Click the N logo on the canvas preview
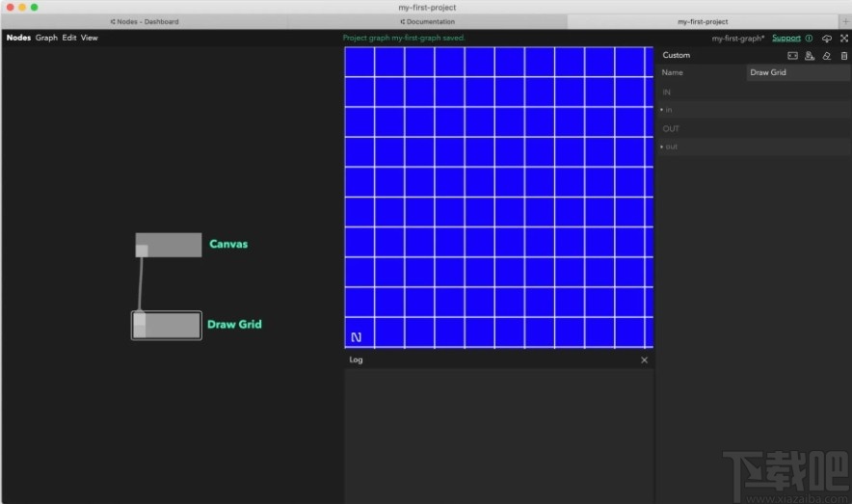The width and height of the screenshot is (852, 504). pos(356,337)
